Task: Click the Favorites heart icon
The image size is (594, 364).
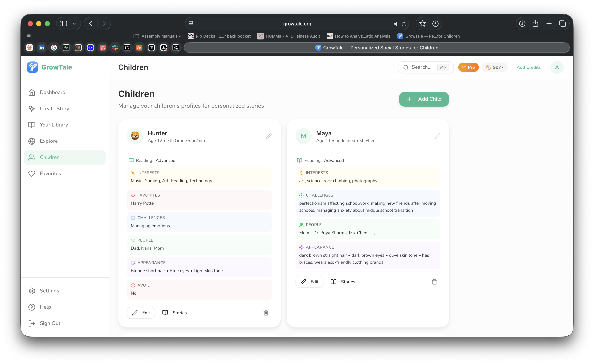Action: 32,173
